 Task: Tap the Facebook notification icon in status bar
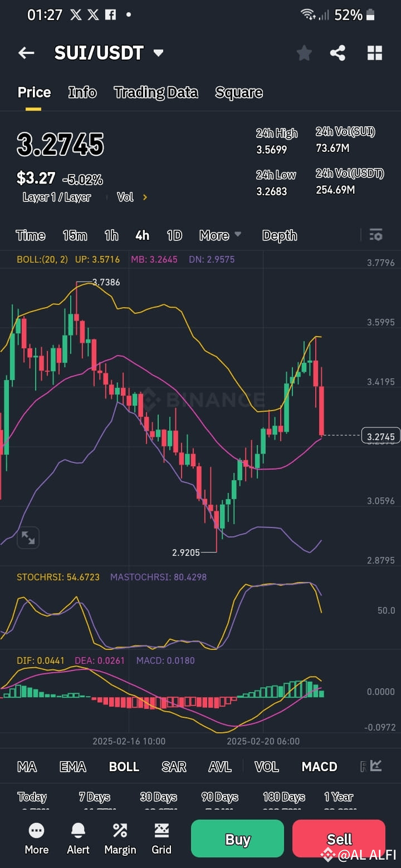[111, 15]
